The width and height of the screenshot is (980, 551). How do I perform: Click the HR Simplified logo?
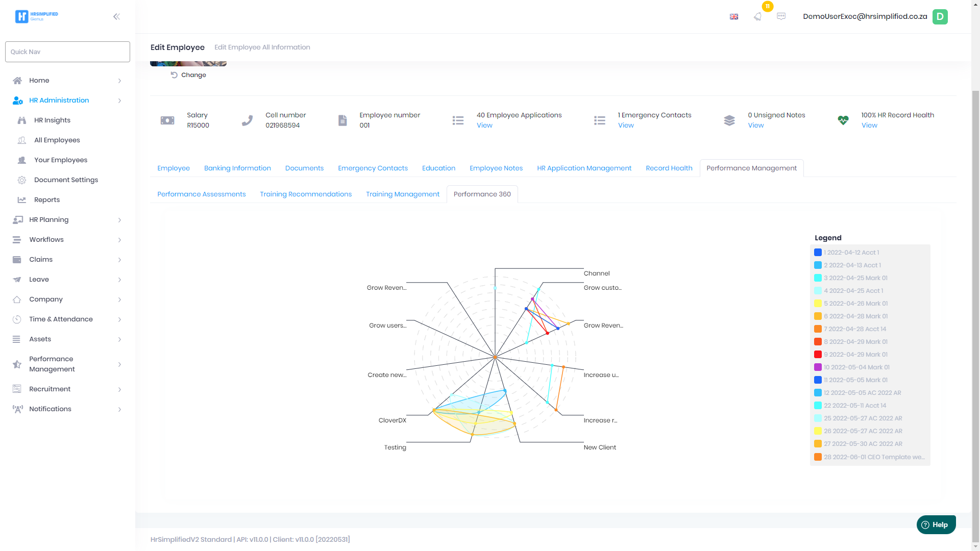pos(37,16)
